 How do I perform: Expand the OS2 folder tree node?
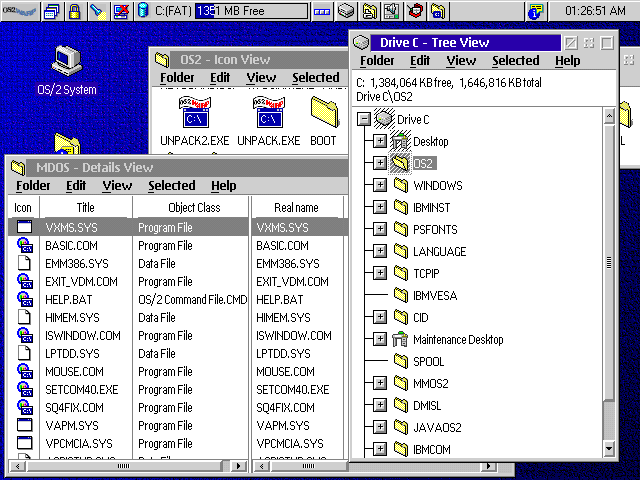click(380, 163)
